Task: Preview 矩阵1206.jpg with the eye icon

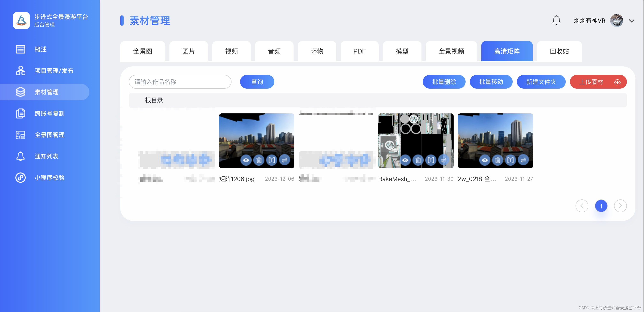Action: coord(246,160)
